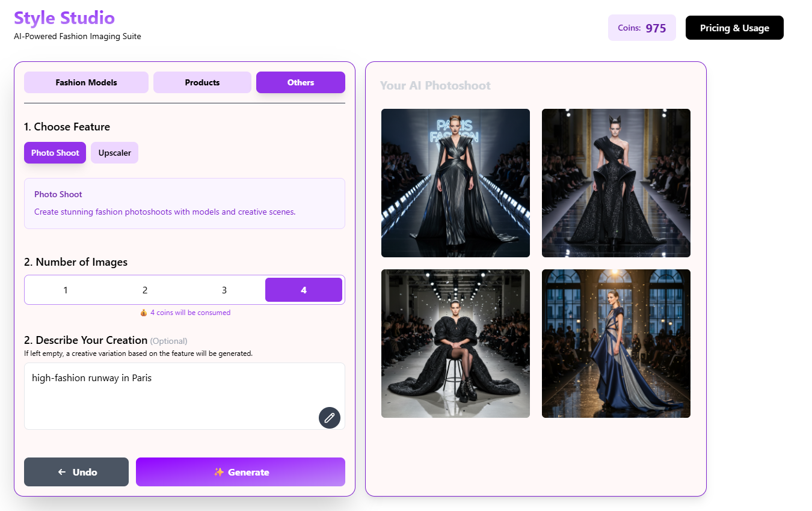Viewport: 812px width, 511px height.
Task: Switch to the Products tab
Action: (x=202, y=82)
